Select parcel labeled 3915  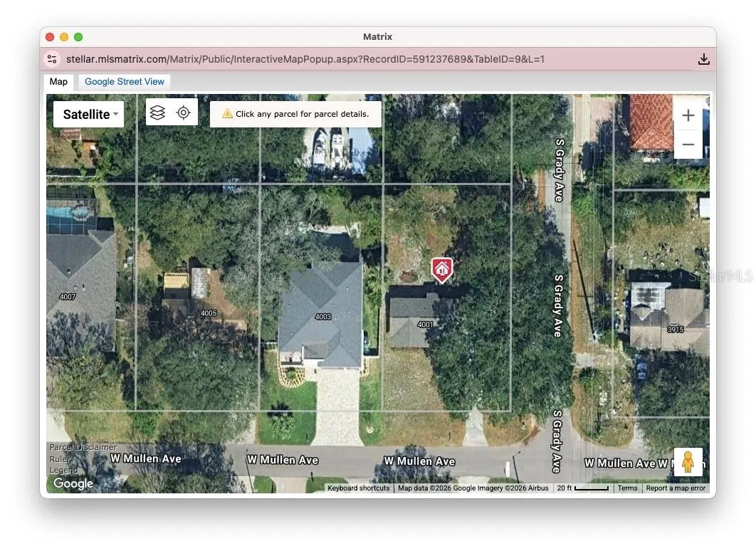(676, 330)
